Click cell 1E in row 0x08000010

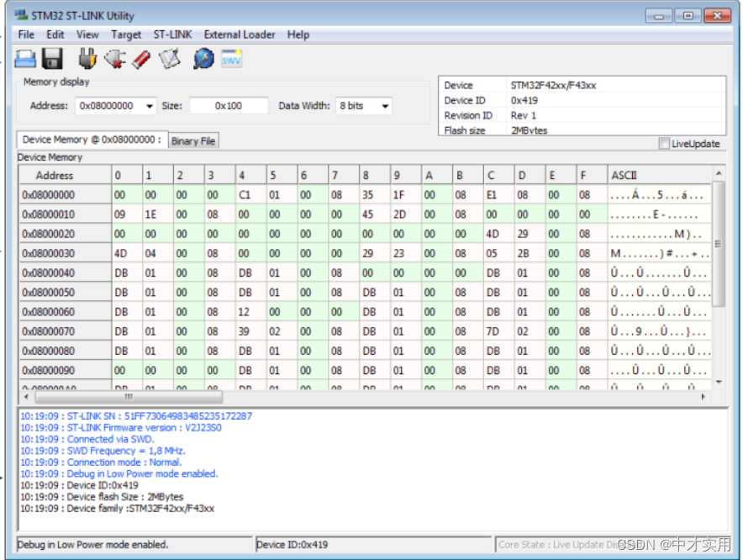(158, 214)
